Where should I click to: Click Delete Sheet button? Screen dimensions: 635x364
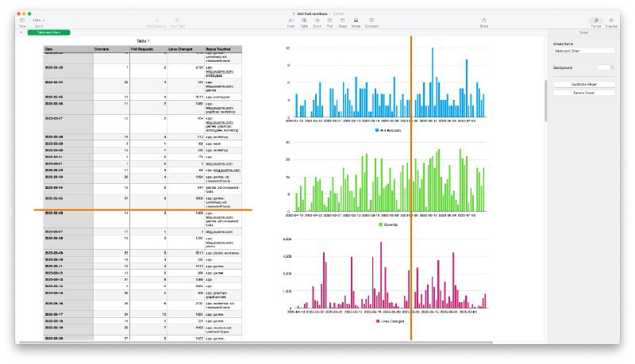coord(583,93)
